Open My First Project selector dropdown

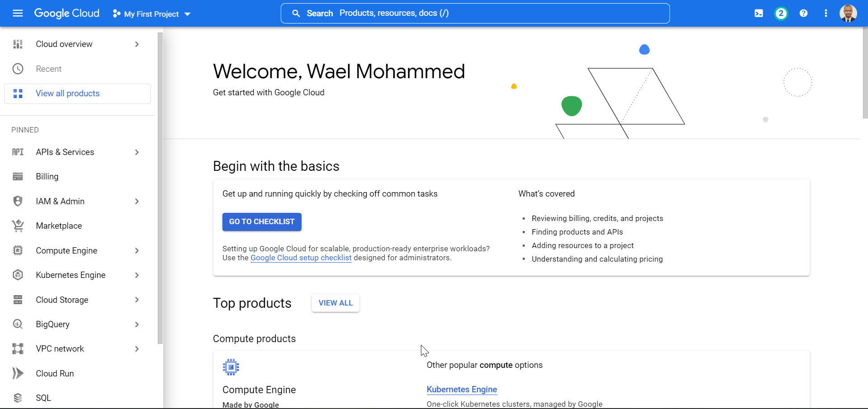(x=152, y=14)
